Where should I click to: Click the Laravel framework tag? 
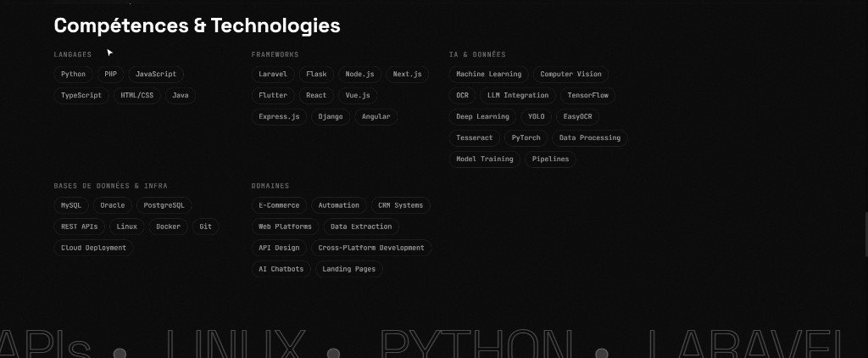(x=273, y=75)
